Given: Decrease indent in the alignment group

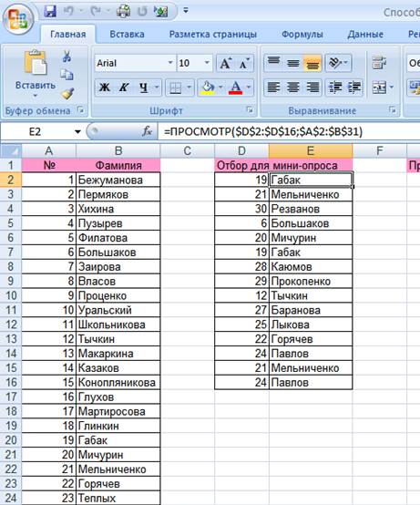Looking at the screenshot, I should (334, 88).
